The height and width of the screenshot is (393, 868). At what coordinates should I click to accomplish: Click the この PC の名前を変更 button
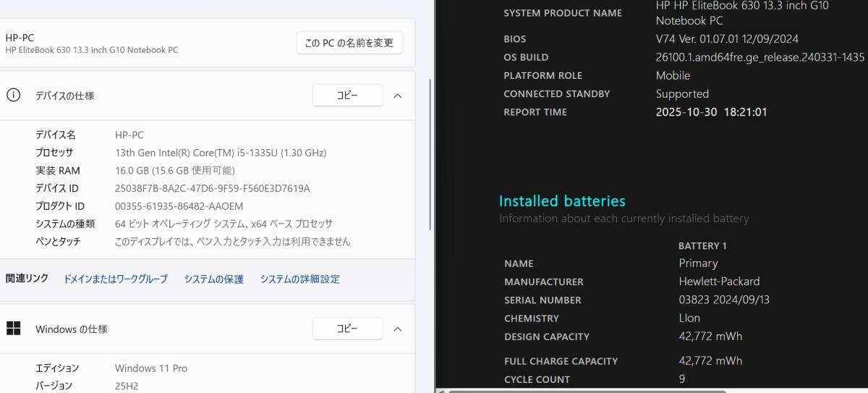pos(349,43)
